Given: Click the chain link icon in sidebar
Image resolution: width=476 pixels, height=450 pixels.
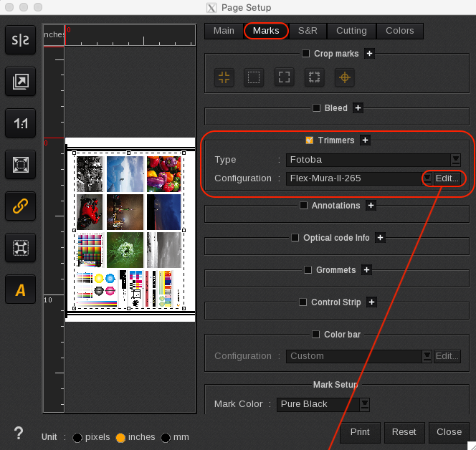Looking at the screenshot, I should 20,206.
